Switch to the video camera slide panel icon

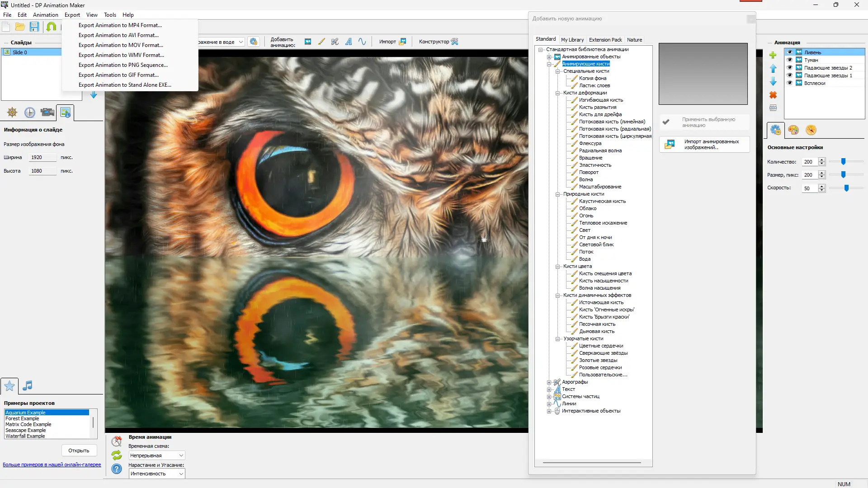pos(47,113)
